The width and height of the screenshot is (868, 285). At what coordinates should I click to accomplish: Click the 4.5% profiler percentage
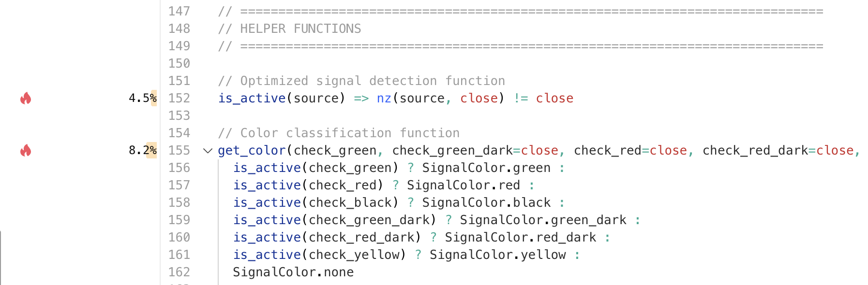coord(142,99)
